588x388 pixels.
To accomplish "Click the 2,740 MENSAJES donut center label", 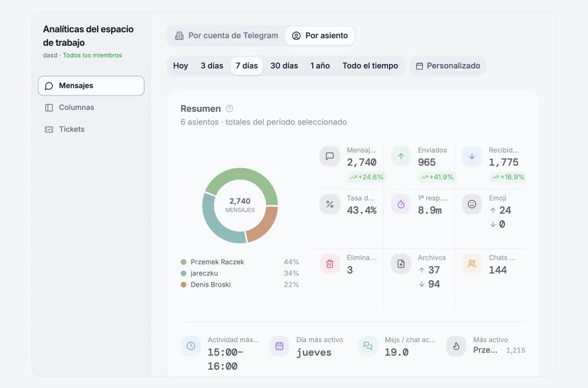I will pyautogui.click(x=240, y=205).
